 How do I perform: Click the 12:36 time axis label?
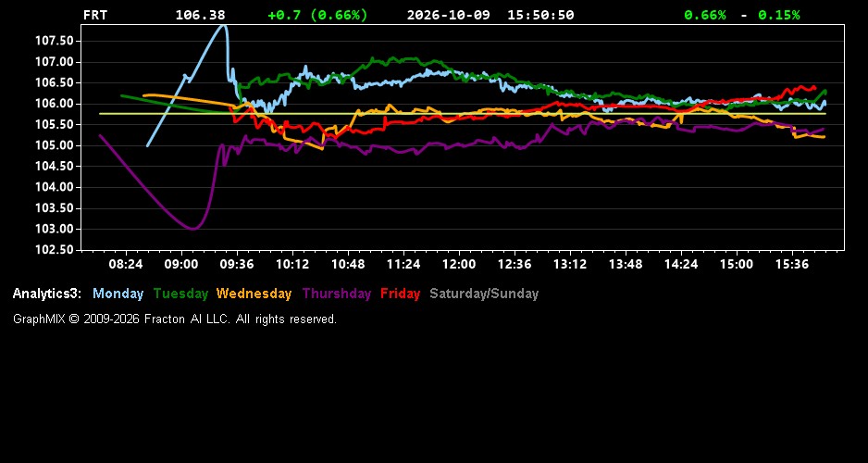(515, 264)
